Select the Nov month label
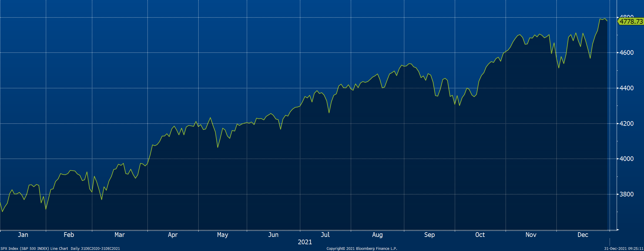The image size is (644, 251). [x=531, y=235]
